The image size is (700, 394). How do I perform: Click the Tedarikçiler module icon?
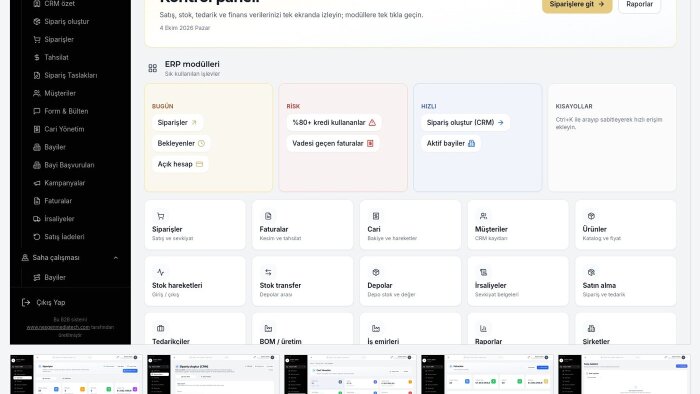pyautogui.click(x=160, y=328)
